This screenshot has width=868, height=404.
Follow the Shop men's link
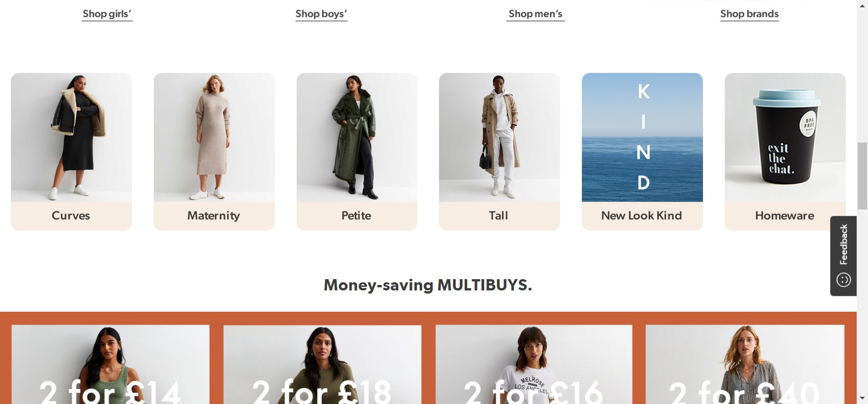coord(535,14)
